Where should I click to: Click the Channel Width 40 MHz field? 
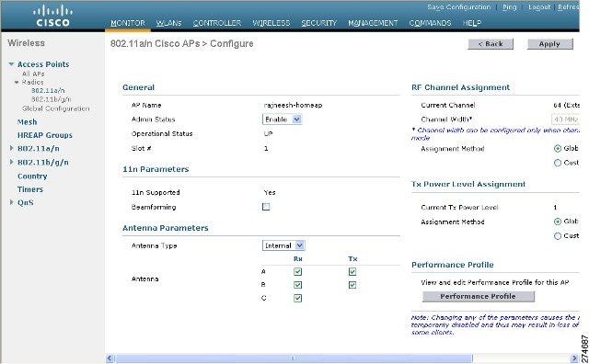pyautogui.click(x=565, y=119)
